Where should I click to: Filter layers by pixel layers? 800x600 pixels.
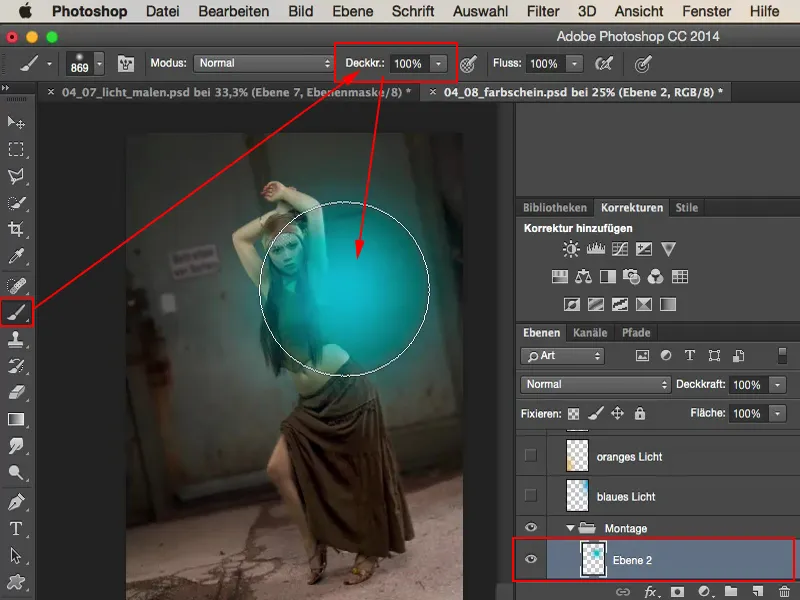point(642,356)
